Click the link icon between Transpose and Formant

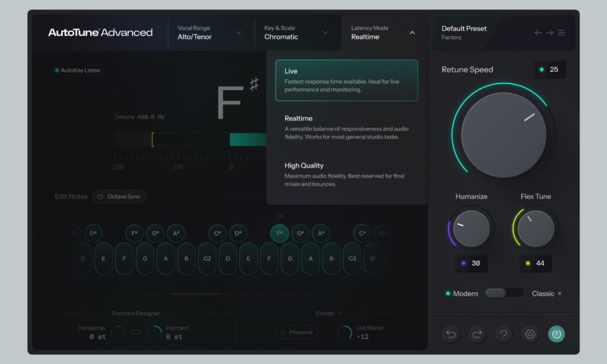[x=136, y=332]
